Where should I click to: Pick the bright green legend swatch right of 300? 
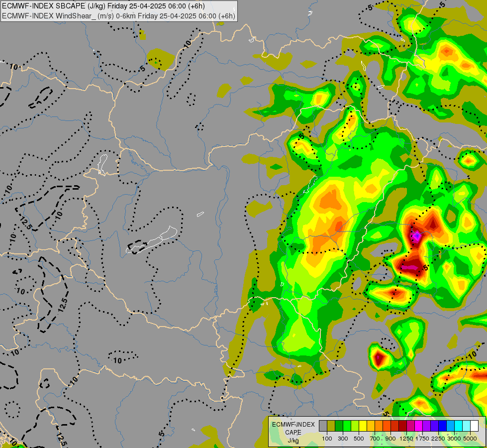point(347,426)
